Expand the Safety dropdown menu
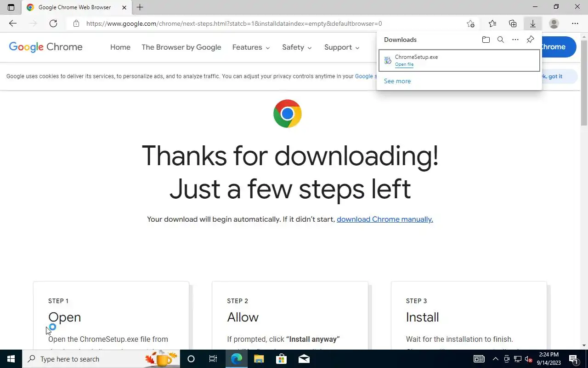This screenshot has width=588, height=368. tap(297, 47)
